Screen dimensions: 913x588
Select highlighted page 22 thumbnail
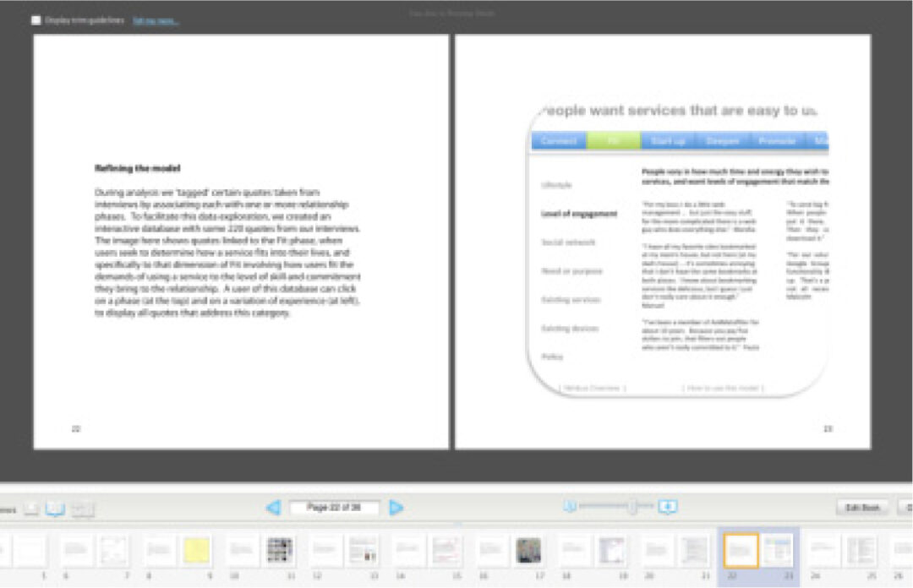click(741, 550)
